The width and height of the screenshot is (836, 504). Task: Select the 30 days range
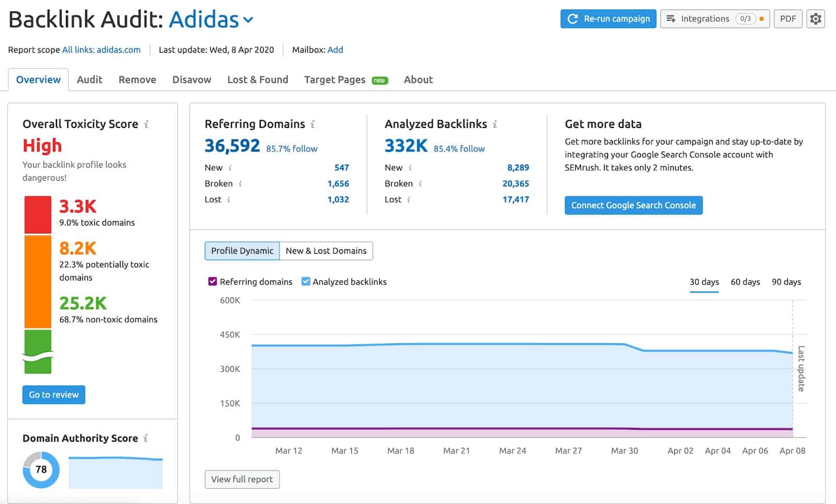pos(704,282)
